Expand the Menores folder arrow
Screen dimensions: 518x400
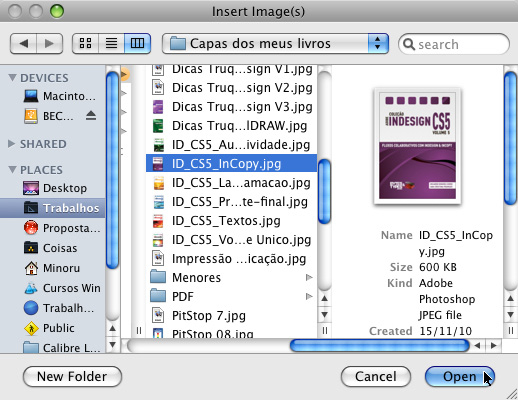(309, 277)
